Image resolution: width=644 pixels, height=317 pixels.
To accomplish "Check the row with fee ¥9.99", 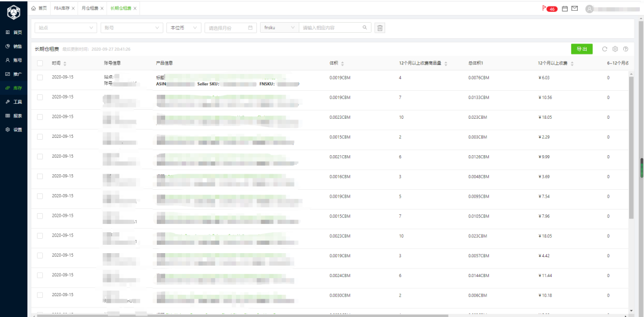I will 40,156.
